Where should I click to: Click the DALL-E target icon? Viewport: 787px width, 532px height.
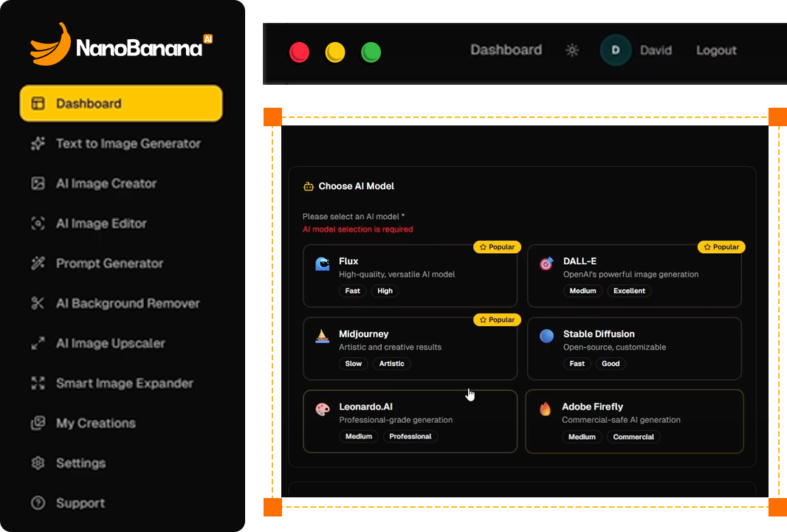point(546,263)
